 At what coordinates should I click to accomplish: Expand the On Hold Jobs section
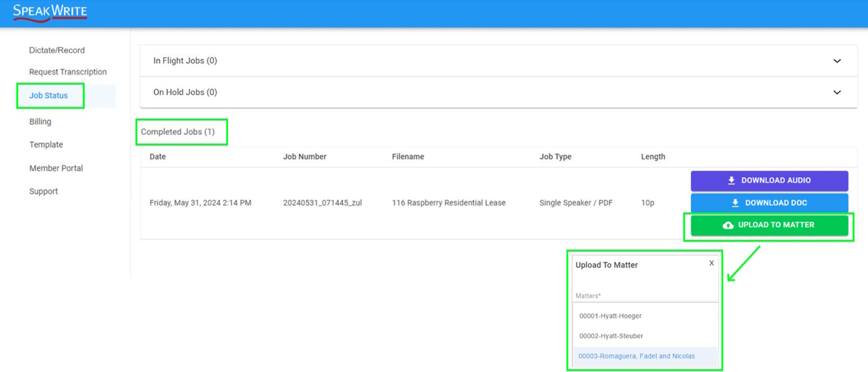point(836,92)
